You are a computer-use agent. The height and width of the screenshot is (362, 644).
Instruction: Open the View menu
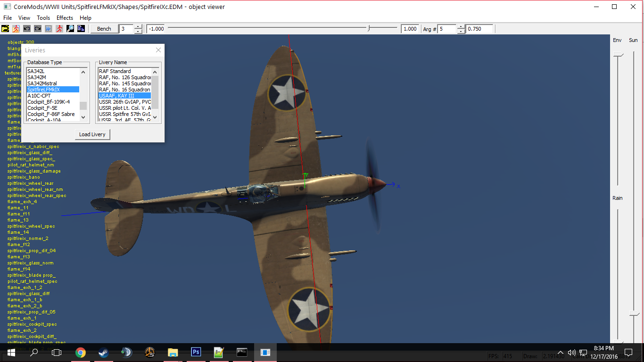pyautogui.click(x=25, y=18)
